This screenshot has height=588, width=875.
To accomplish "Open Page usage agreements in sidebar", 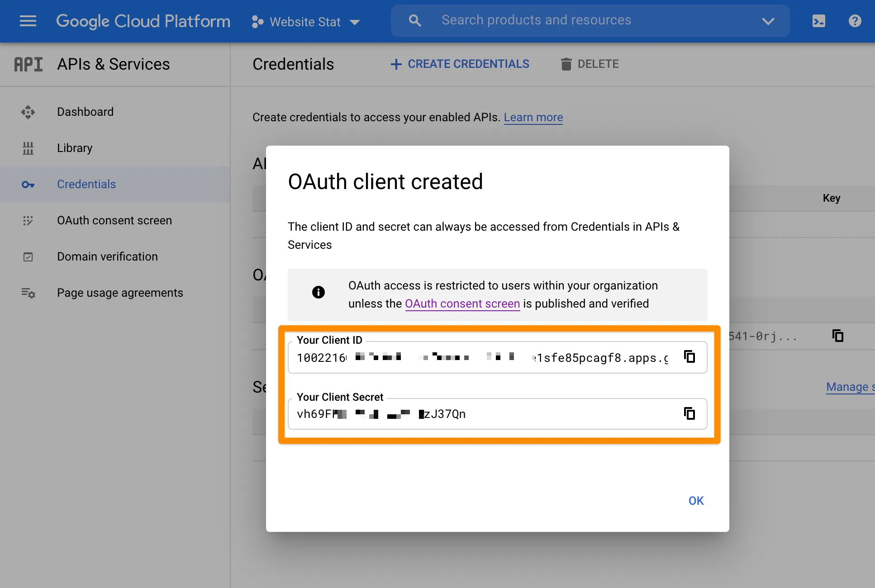I will pyautogui.click(x=115, y=293).
